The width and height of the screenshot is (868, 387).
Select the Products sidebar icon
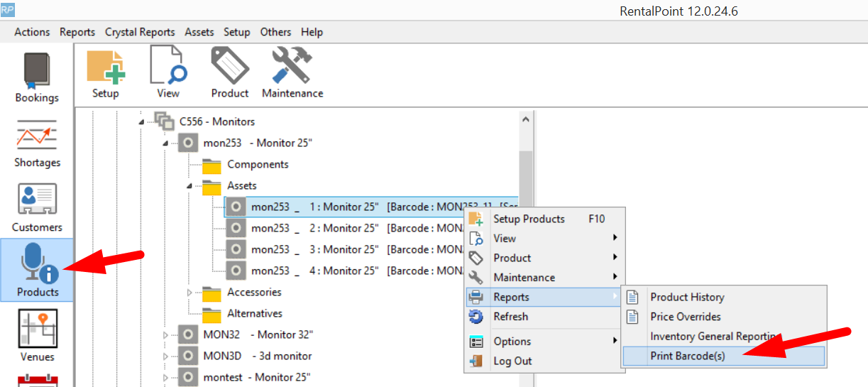click(37, 270)
